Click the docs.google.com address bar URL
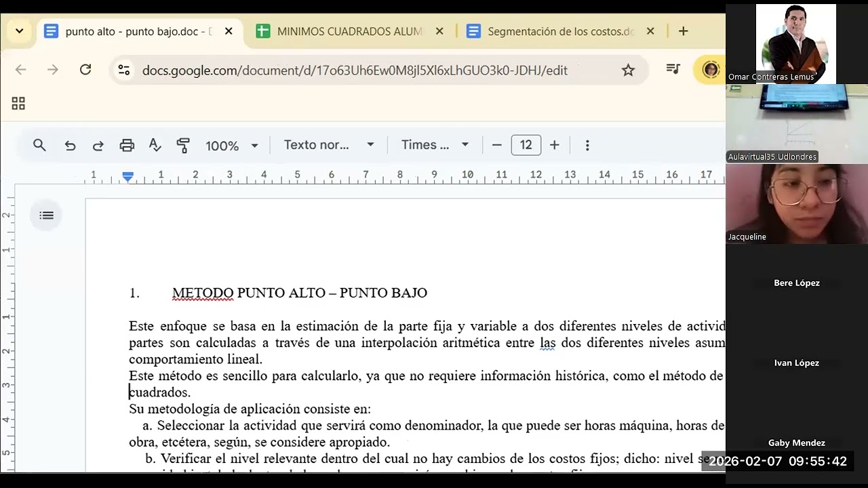 point(355,70)
